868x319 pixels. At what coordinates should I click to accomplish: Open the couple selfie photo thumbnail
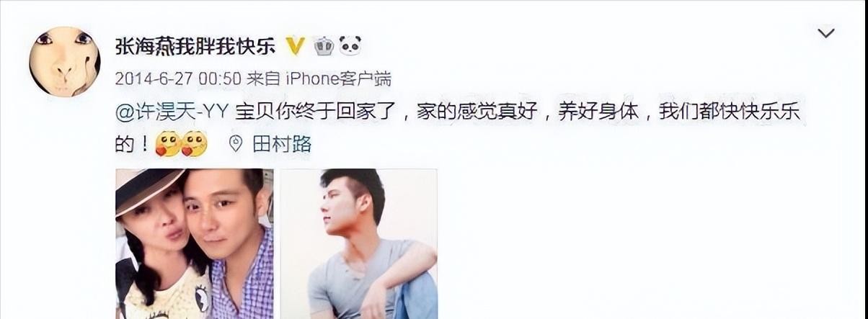(x=195, y=244)
